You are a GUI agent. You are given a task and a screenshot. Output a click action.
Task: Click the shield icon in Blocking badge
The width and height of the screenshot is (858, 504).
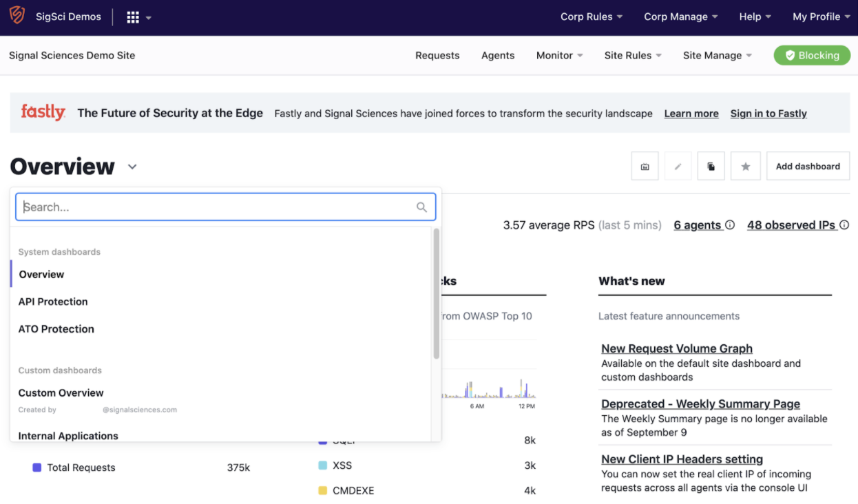pos(791,56)
